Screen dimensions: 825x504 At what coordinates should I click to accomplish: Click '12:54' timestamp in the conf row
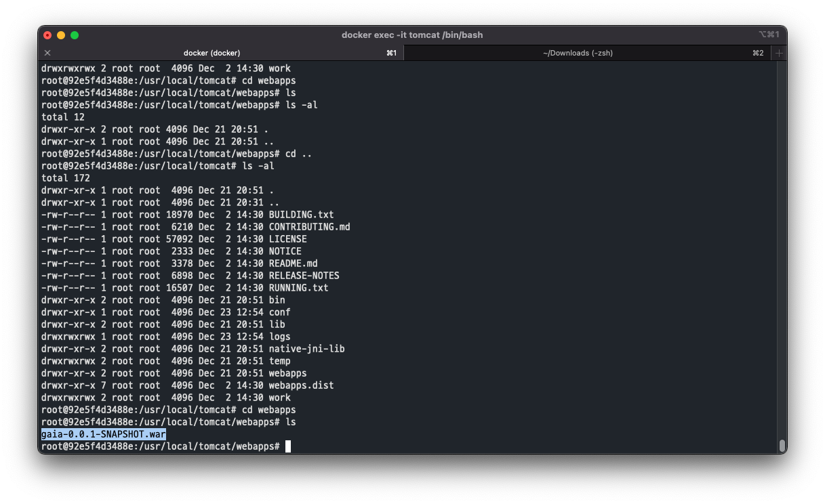tap(249, 312)
